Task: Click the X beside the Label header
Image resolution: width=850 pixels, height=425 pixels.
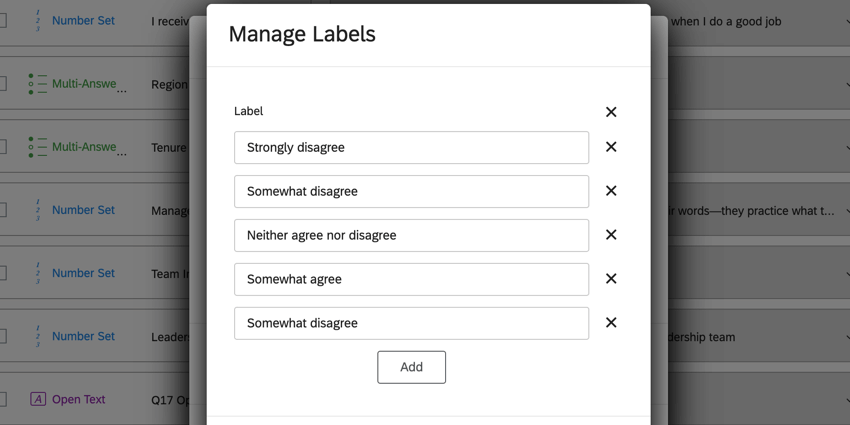Action: 611,112
